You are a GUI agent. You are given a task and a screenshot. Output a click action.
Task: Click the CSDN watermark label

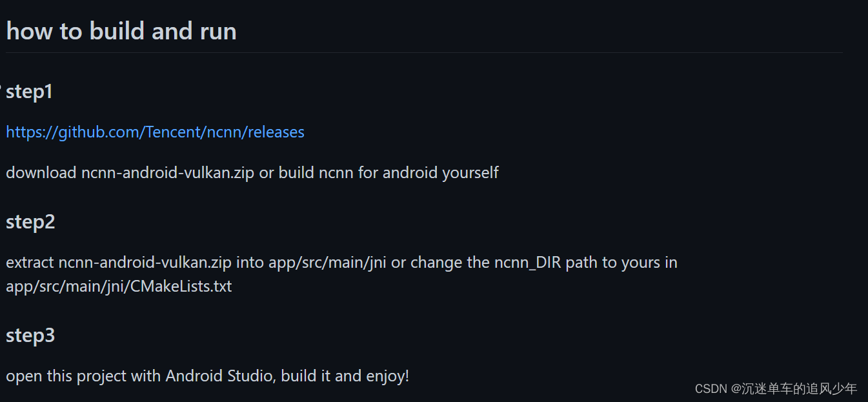click(x=711, y=388)
